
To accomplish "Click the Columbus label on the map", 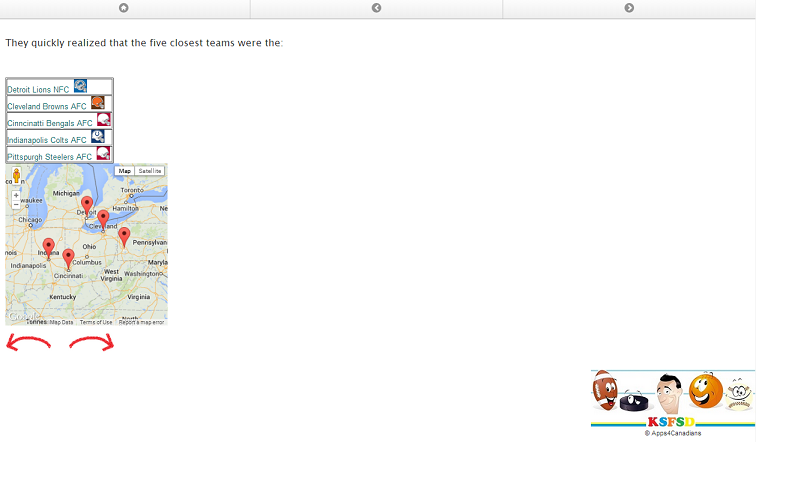I will coord(87,262).
